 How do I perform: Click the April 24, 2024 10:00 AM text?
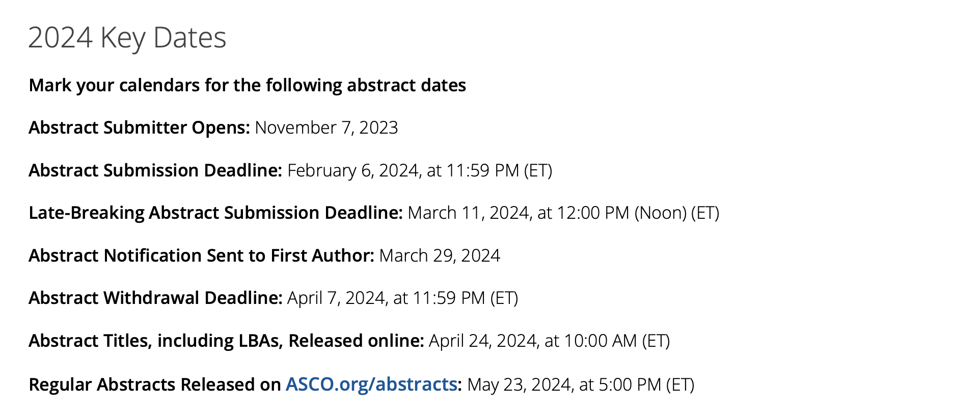point(550,341)
